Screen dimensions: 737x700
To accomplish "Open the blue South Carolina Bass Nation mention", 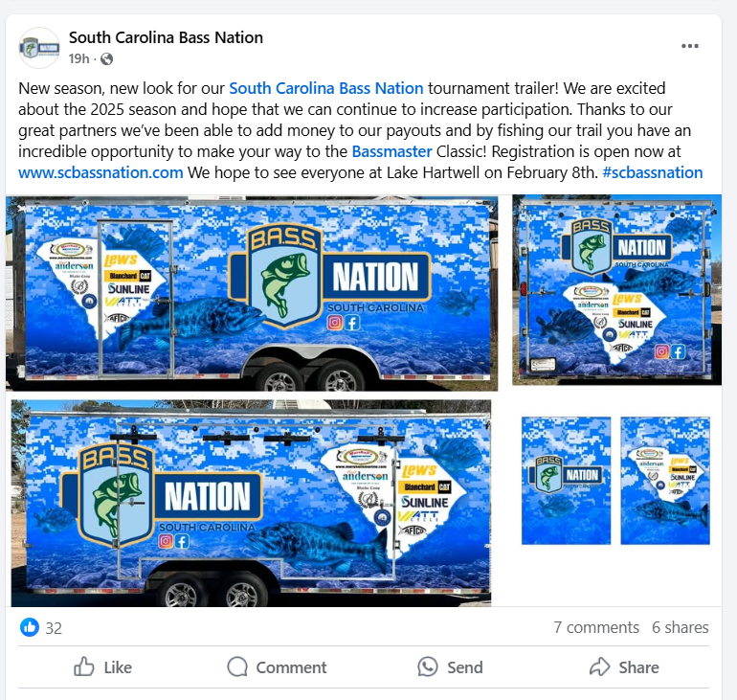I will tap(325, 88).
